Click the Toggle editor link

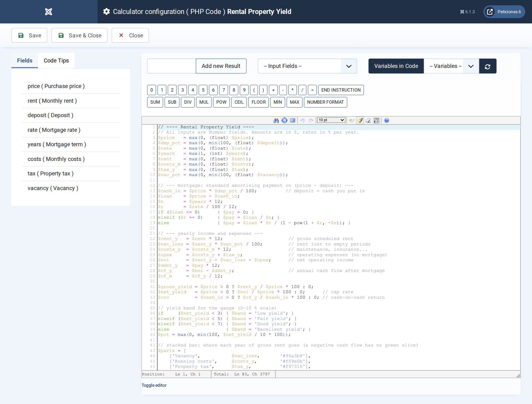click(154, 385)
